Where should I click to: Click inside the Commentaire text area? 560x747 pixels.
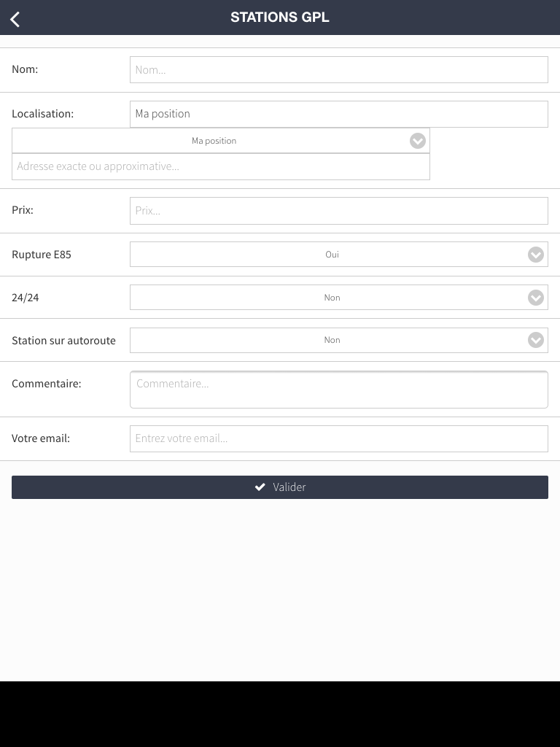point(339,390)
